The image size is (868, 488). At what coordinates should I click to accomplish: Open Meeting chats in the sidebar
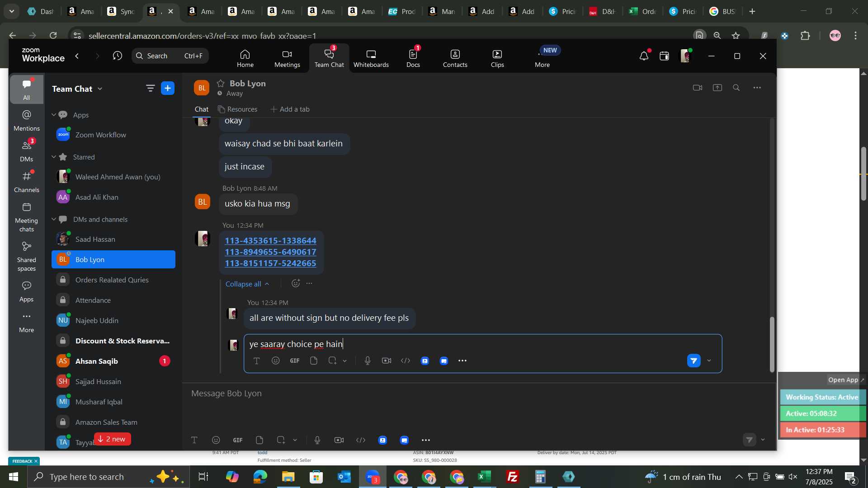pyautogui.click(x=27, y=217)
